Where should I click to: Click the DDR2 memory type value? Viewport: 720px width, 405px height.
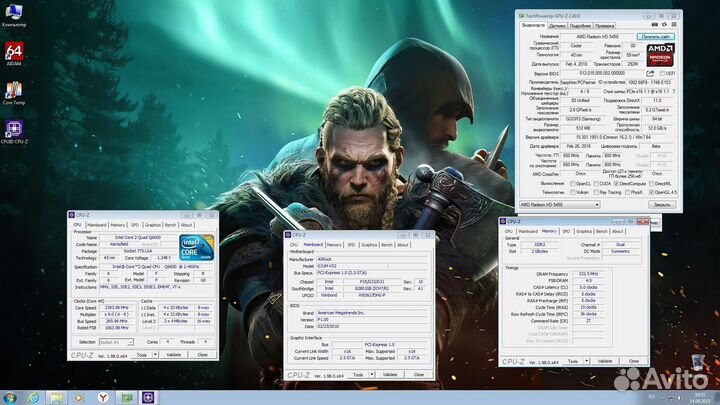click(x=540, y=245)
